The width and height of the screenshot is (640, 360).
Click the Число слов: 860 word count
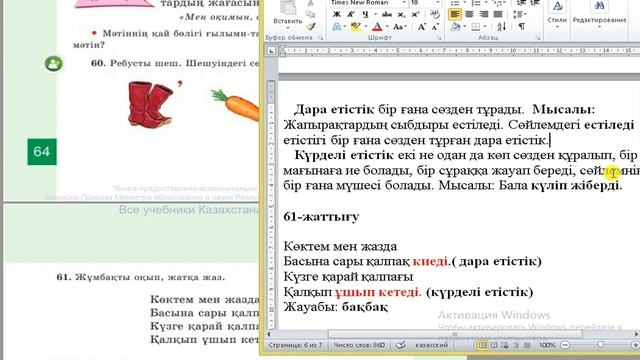click(x=359, y=345)
